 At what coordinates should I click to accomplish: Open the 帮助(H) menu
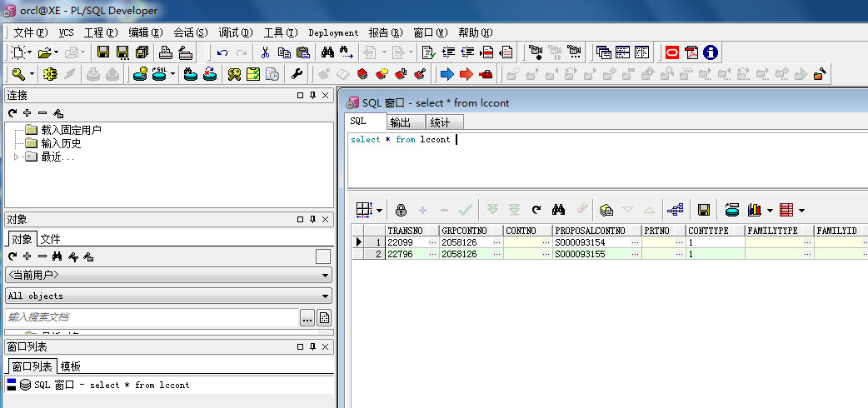click(x=476, y=32)
